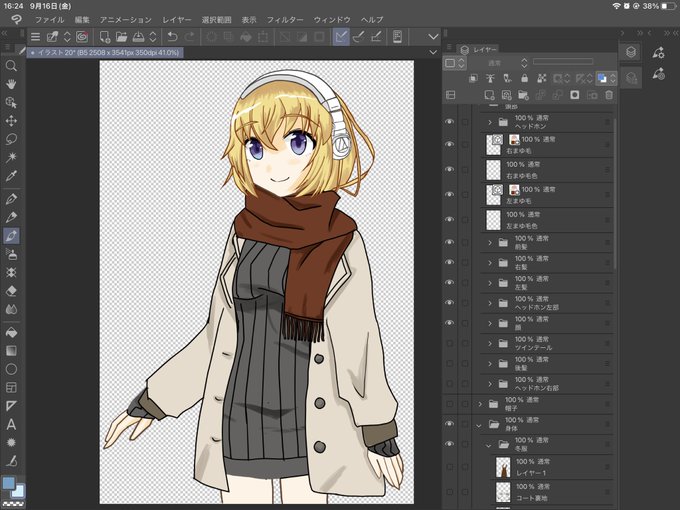This screenshot has width=680, height=510.
Task: Switch to the レイヤー palette tab
Action: tap(479, 49)
